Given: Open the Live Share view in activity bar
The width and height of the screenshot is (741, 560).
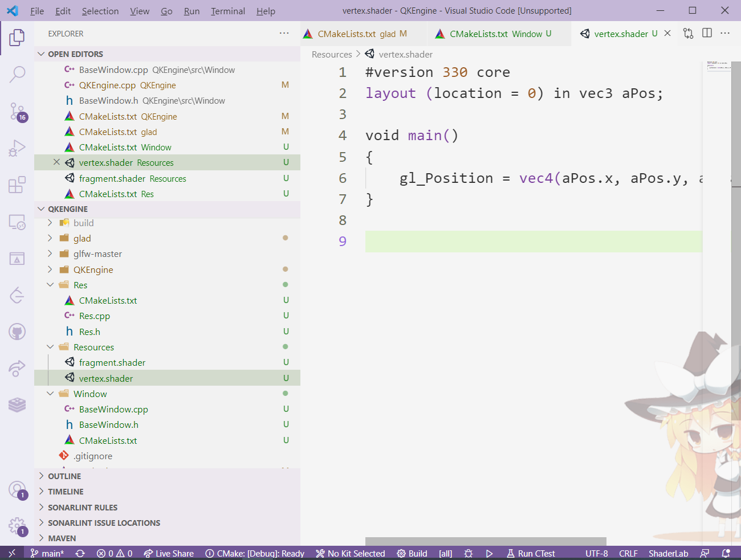Looking at the screenshot, I should click(x=17, y=368).
